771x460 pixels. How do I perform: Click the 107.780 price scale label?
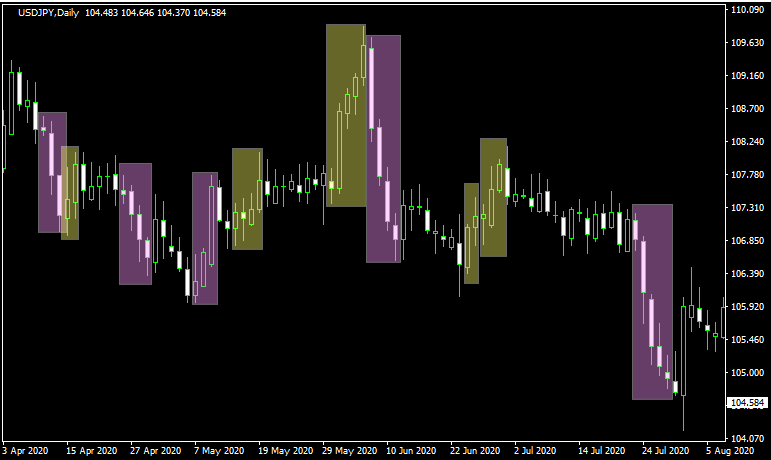pyautogui.click(x=747, y=174)
